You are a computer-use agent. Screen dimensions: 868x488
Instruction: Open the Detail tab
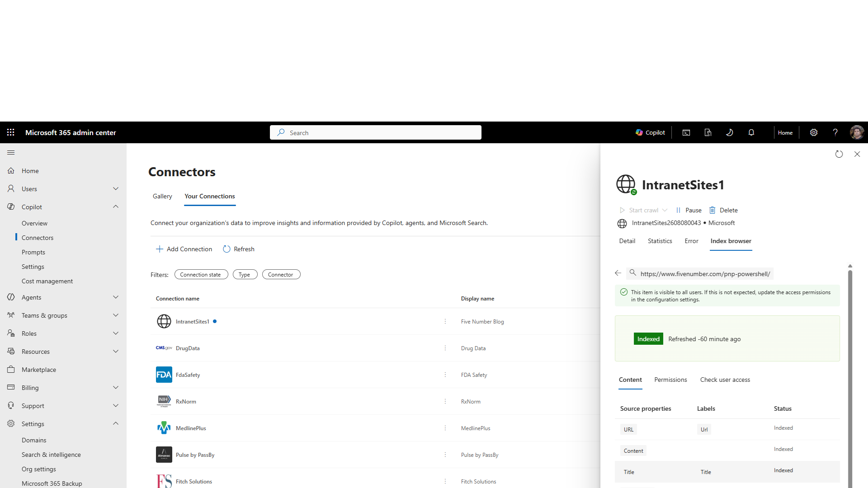(627, 241)
